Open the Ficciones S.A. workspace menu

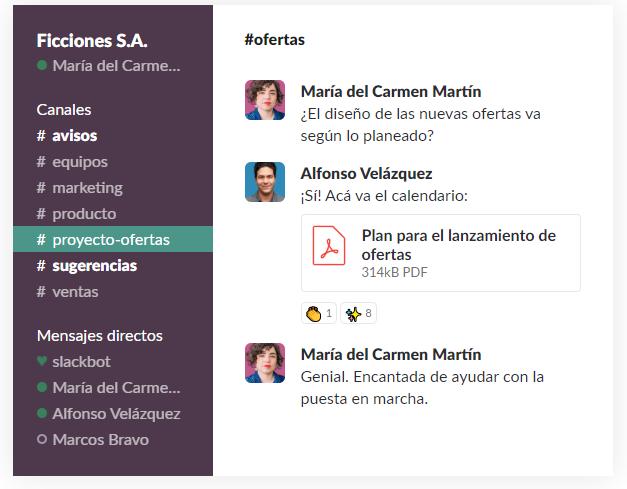92,41
